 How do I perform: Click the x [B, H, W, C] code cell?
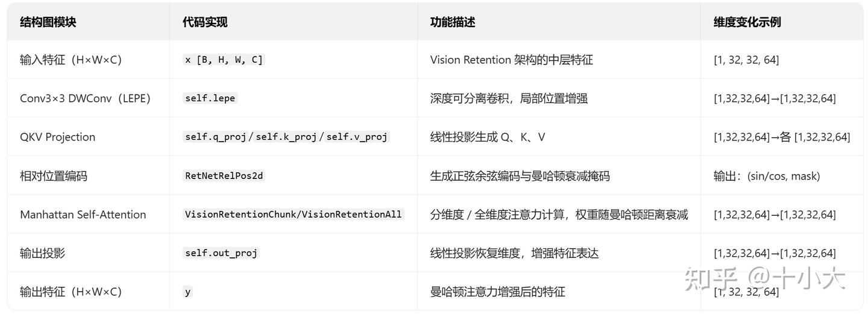coord(224,60)
